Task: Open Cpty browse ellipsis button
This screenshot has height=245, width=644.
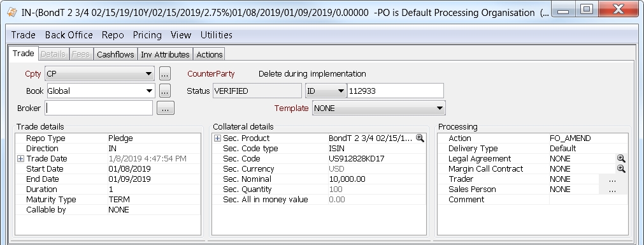Action: pyautogui.click(x=165, y=74)
